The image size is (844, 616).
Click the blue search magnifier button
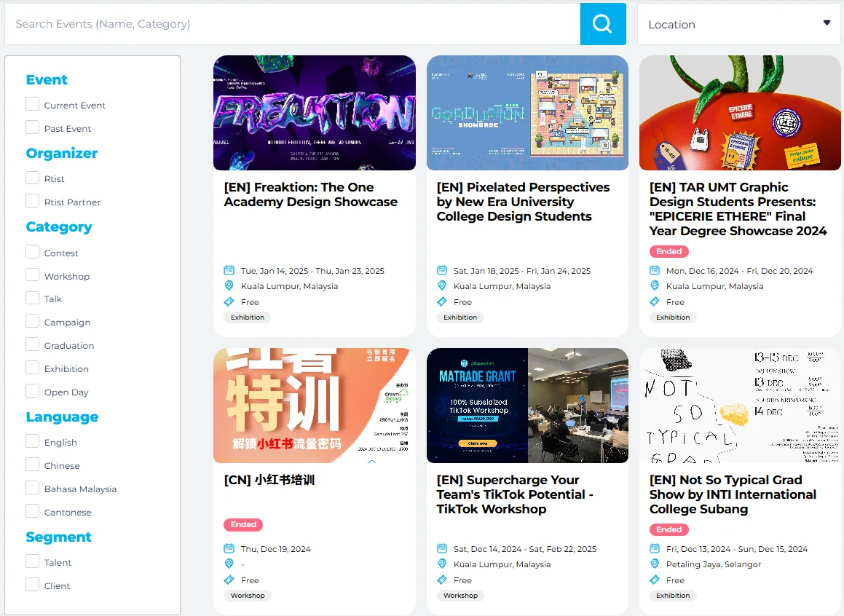pos(603,24)
